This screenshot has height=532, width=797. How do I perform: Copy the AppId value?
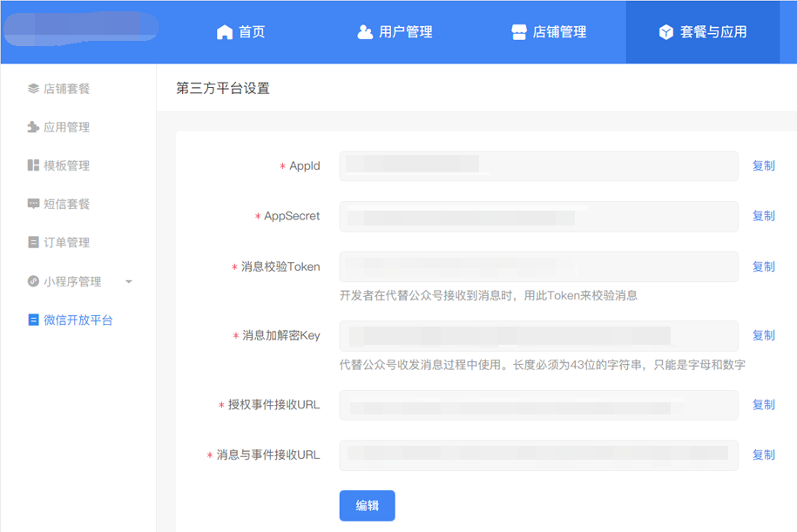[x=763, y=165]
